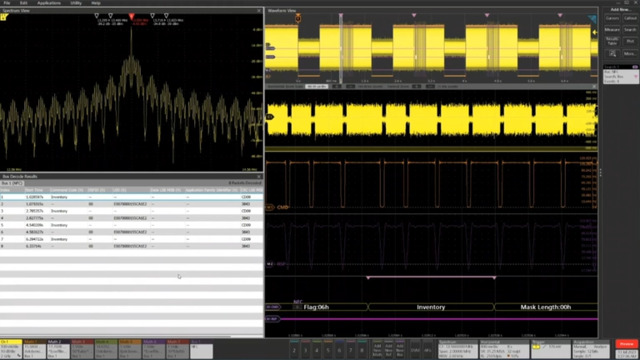Click the red spectrum peak marker
This screenshot has height=360, width=640.
click(x=131, y=16)
